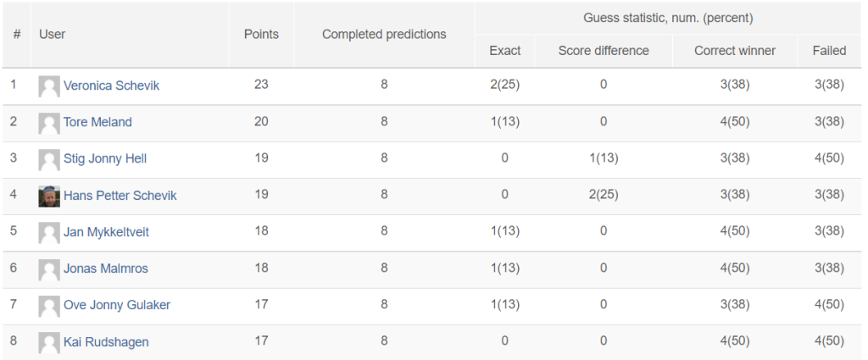Click Jan Mykkeltveit's avatar icon
Image resolution: width=868 pixels, height=360 pixels.
coord(49,232)
